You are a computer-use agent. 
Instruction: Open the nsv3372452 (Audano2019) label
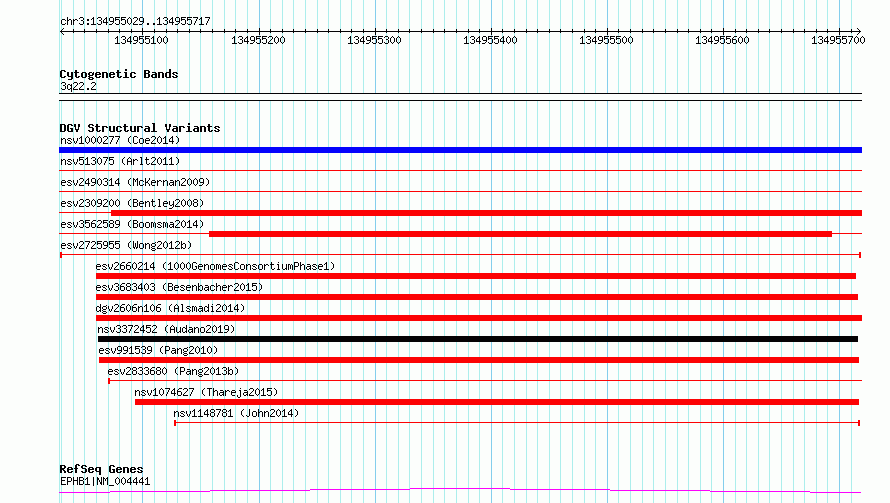166,329
